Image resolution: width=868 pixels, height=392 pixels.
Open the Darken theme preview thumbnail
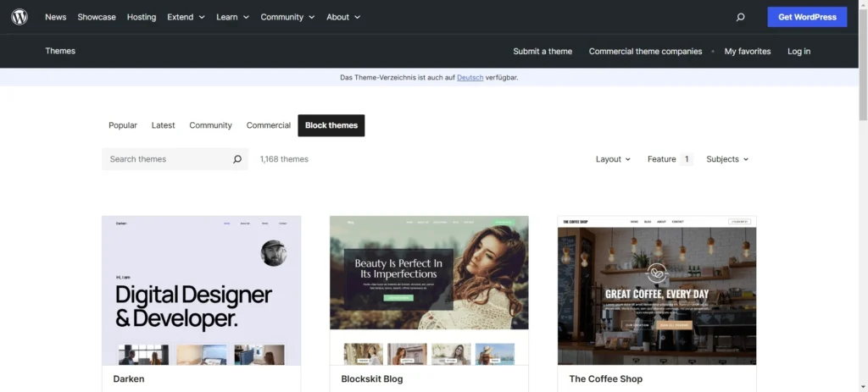point(202,290)
